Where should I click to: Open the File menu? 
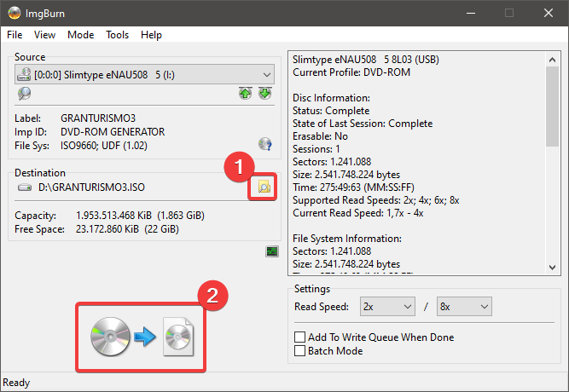(x=15, y=35)
